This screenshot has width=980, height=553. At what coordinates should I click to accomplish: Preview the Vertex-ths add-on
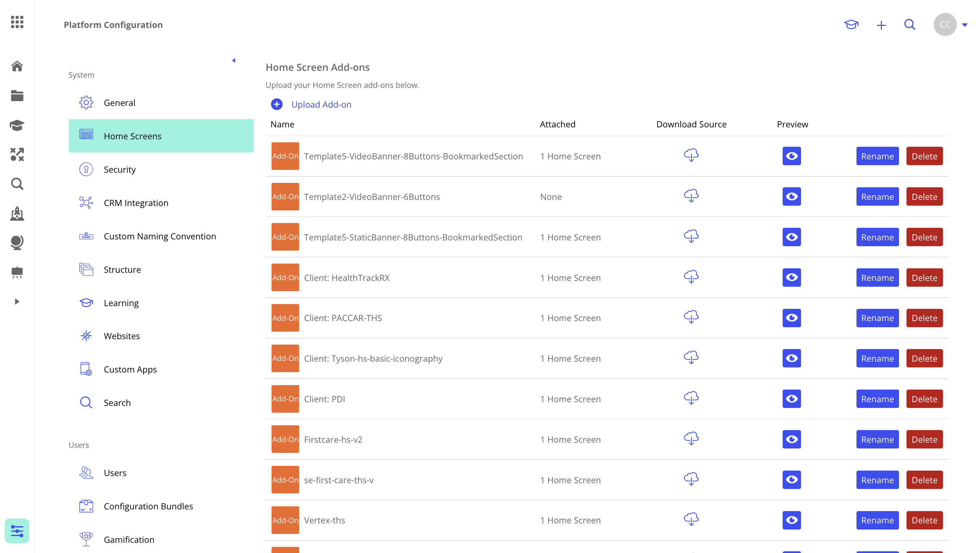click(791, 520)
